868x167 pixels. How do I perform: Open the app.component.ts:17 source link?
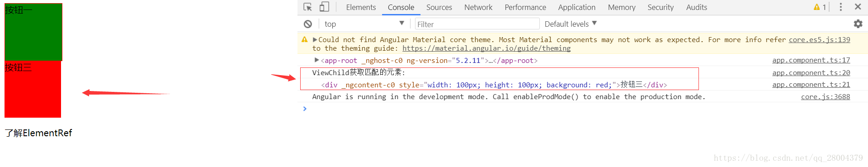[x=811, y=60]
